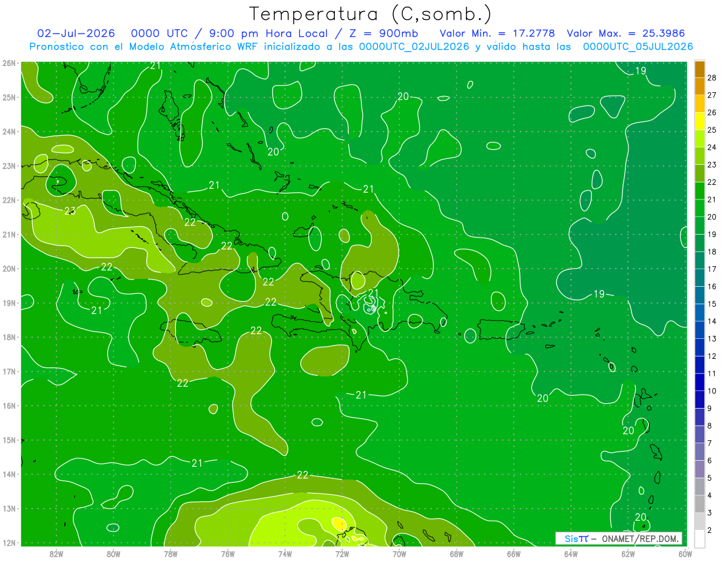Click the 62W longitude axis label
The image size is (728, 562).
[x=628, y=554]
